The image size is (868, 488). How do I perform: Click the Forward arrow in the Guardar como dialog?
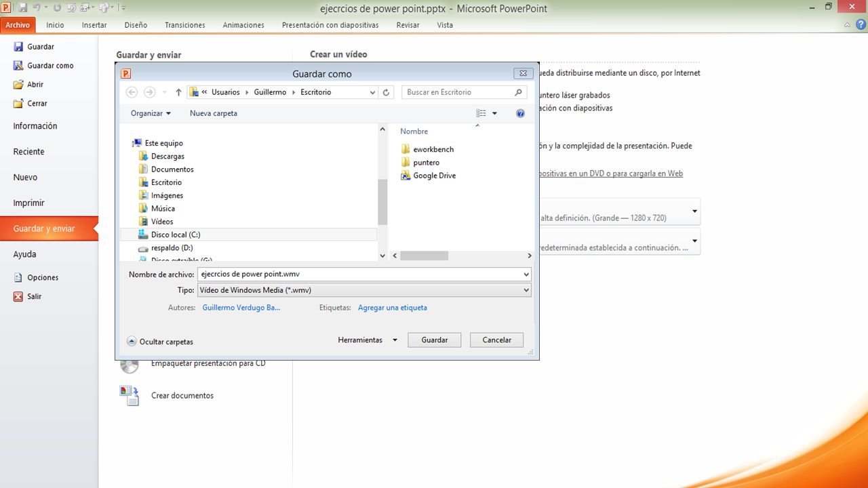point(150,92)
